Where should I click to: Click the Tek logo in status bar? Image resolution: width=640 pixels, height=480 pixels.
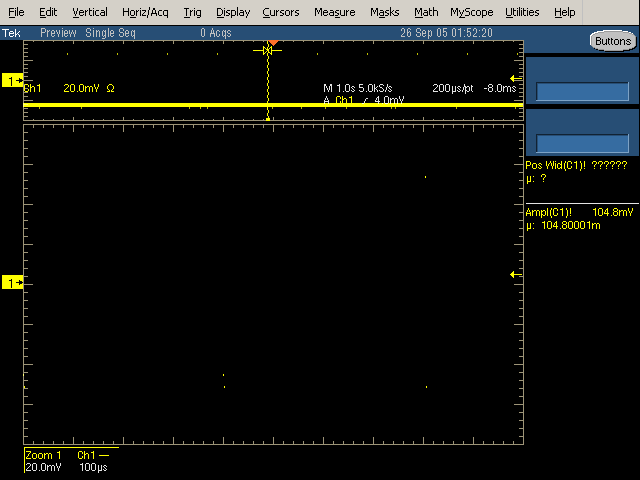click(9, 32)
